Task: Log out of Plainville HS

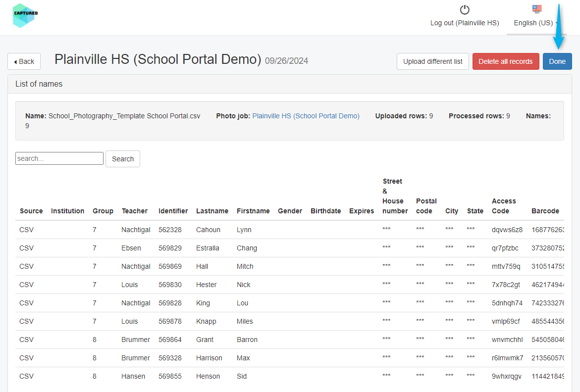Action: point(465,23)
